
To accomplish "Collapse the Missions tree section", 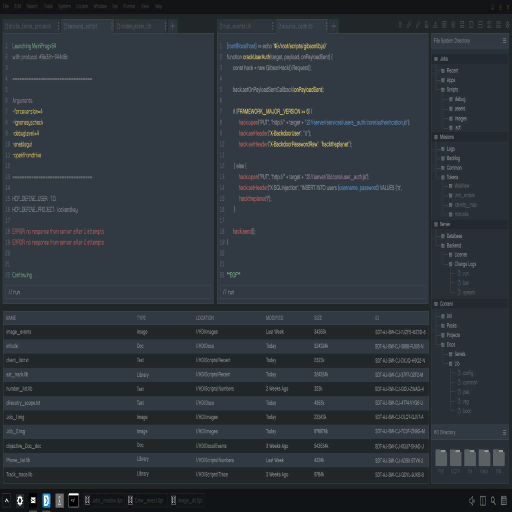I will (x=436, y=137).
